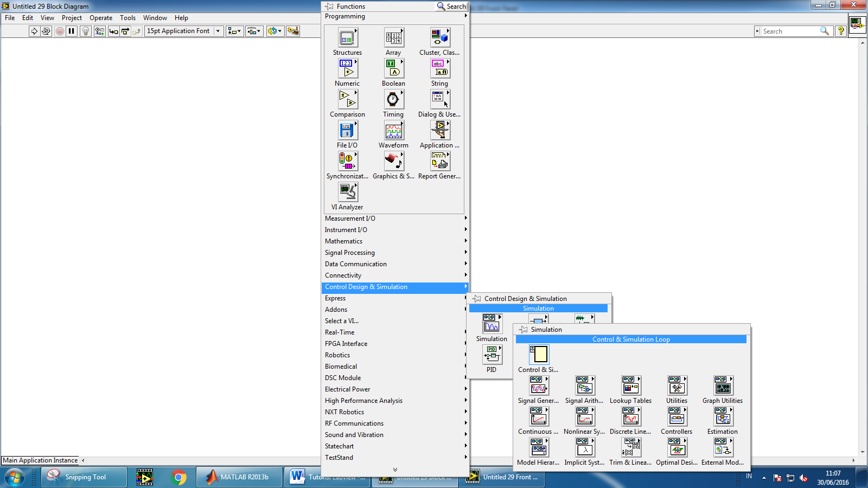Open Snipping Tool from taskbar

[x=84, y=477]
